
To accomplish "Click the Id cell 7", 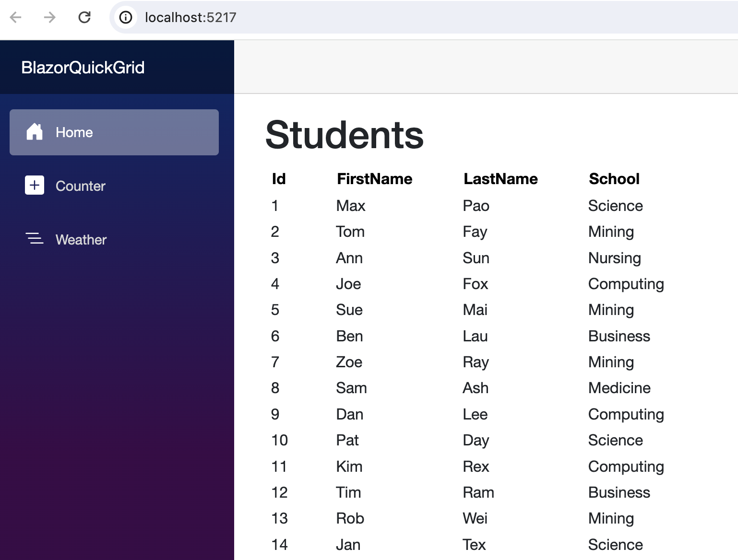I will 275,362.
